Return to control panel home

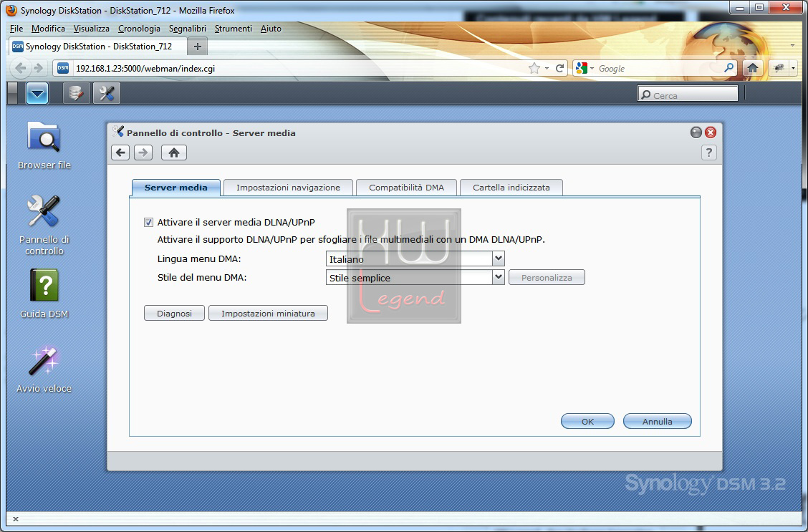(173, 153)
